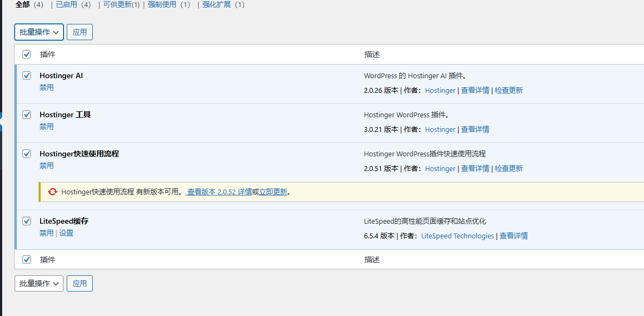Image resolution: width=644 pixels, height=316 pixels.
Task: Click the top 应用 button
Action: click(x=80, y=32)
